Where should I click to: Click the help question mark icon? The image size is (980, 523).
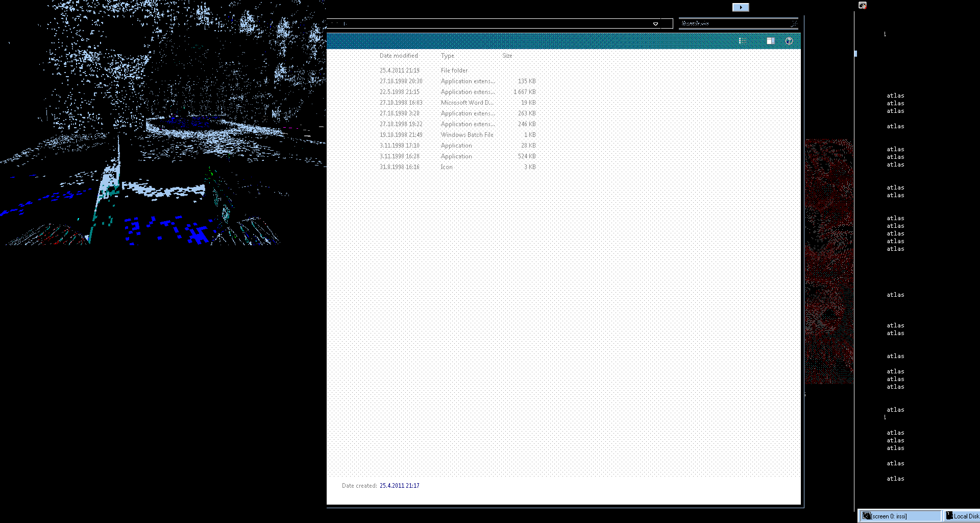pos(789,41)
